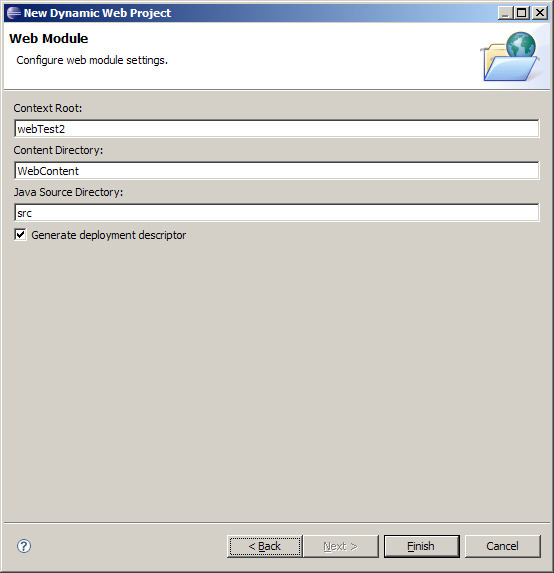Screen dimensions: 554x573
Task: Minimize the wizard window
Action: tap(505, 13)
